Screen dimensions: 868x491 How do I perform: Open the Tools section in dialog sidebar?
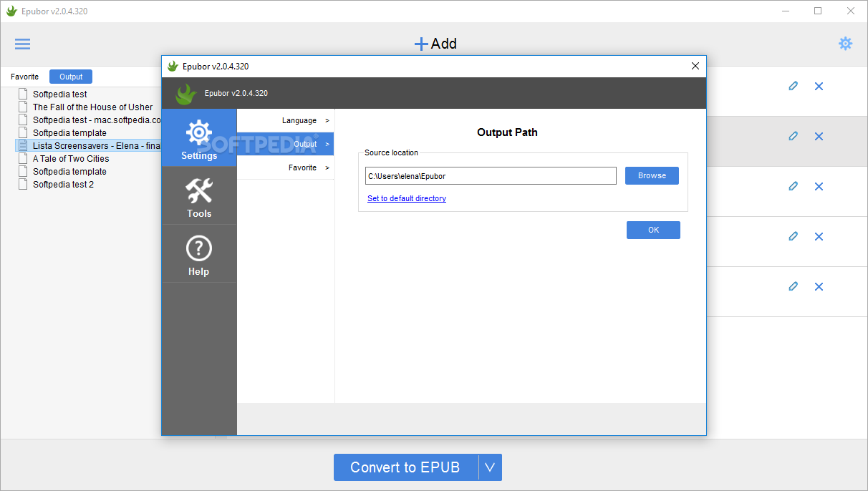click(199, 196)
